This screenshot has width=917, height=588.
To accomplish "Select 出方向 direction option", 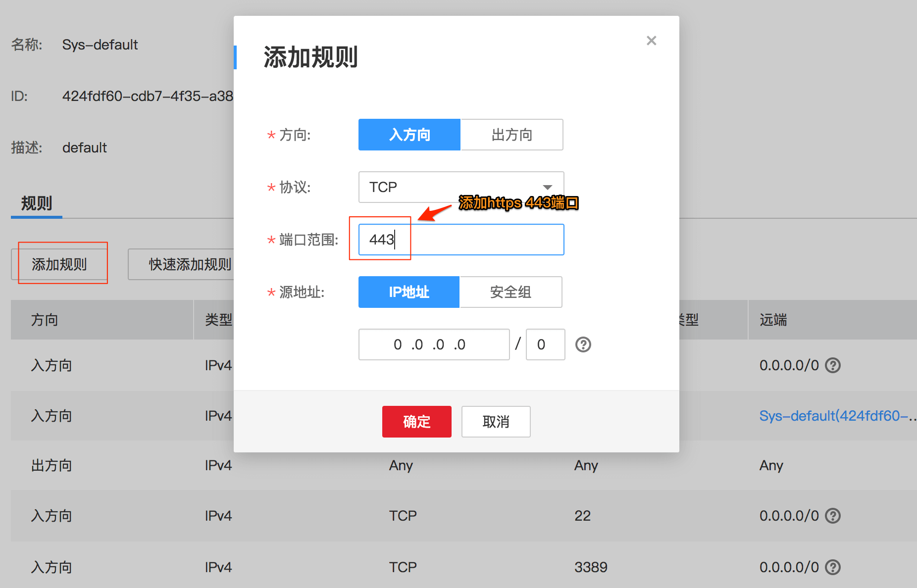I will pyautogui.click(x=512, y=135).
